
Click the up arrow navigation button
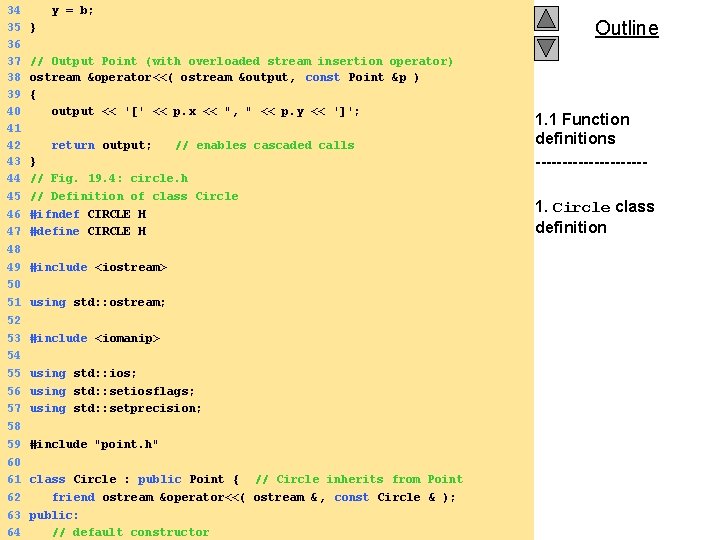[546, 19]
